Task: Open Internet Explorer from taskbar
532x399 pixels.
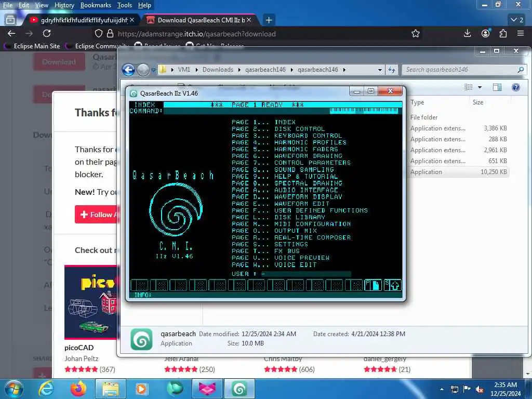Action: (46, 389)
